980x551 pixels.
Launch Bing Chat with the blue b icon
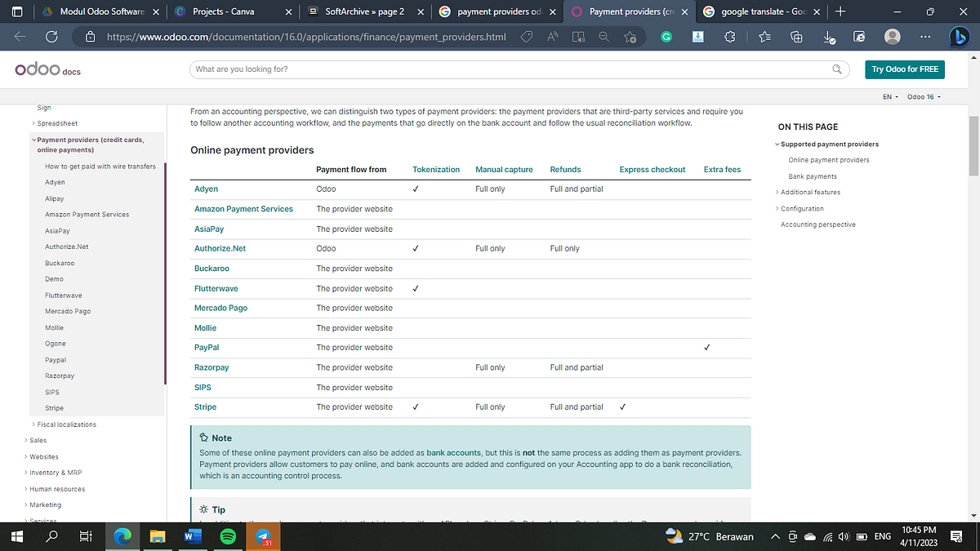959,37
